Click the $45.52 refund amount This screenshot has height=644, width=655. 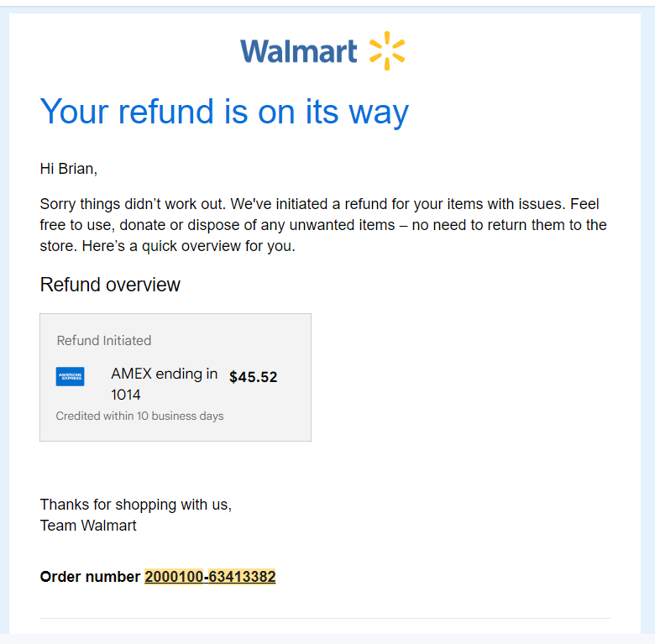253,377
